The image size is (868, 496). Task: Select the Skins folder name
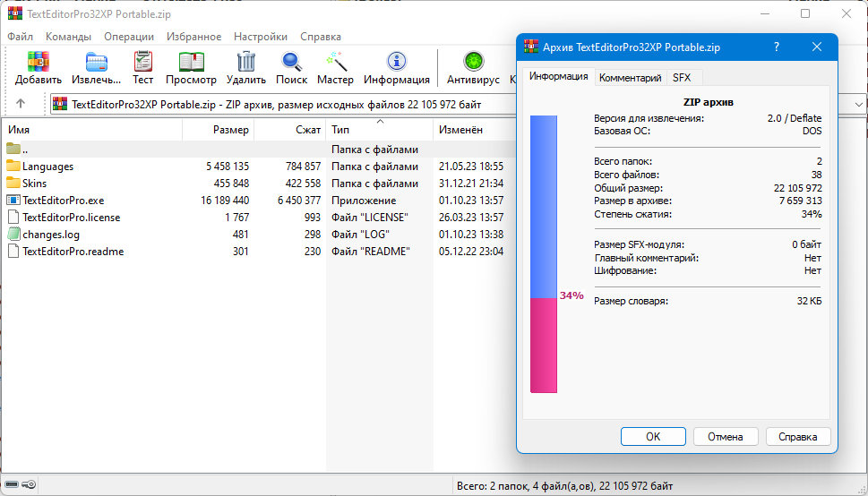[34, 184]
